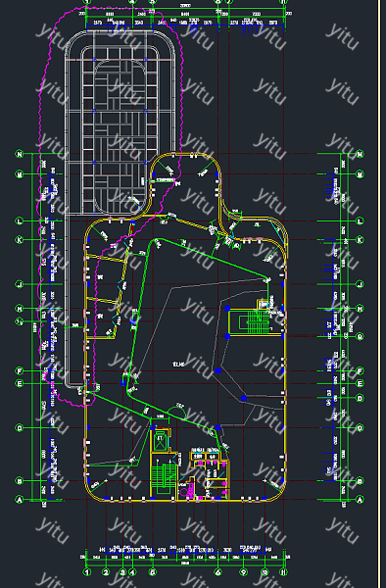This screenshot has width=386, height=588.
Task: Select grid bubble K on the right side
Action: pos(360,240)
